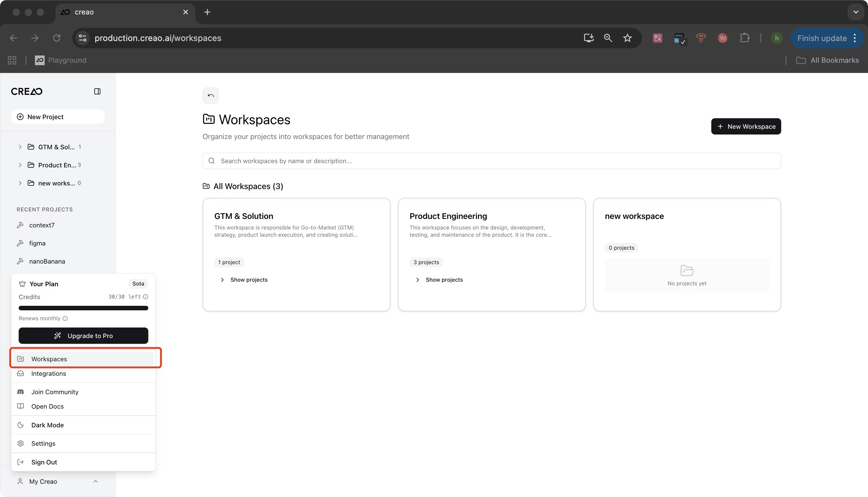Toggle Dark Mode in menu
868x497 pixels.
47,425
